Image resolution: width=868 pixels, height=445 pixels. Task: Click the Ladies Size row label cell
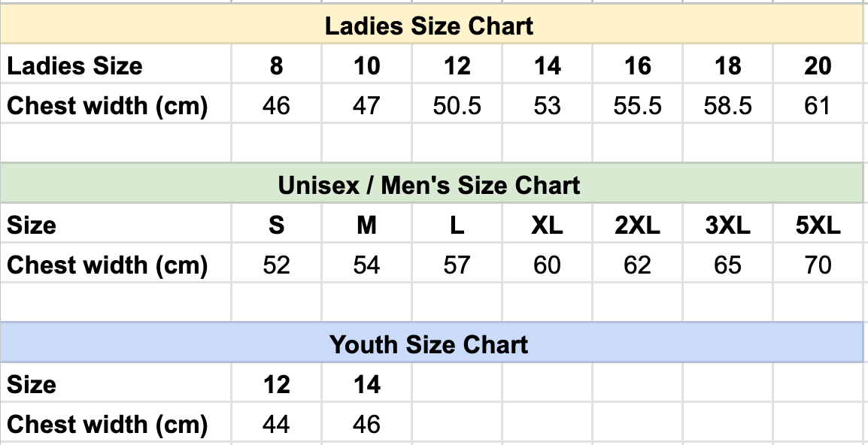click(75, 66)
